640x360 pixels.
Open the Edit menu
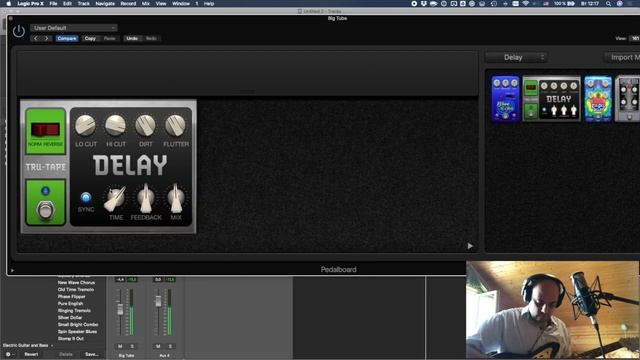pyautogui.click(x=67, y=4)
